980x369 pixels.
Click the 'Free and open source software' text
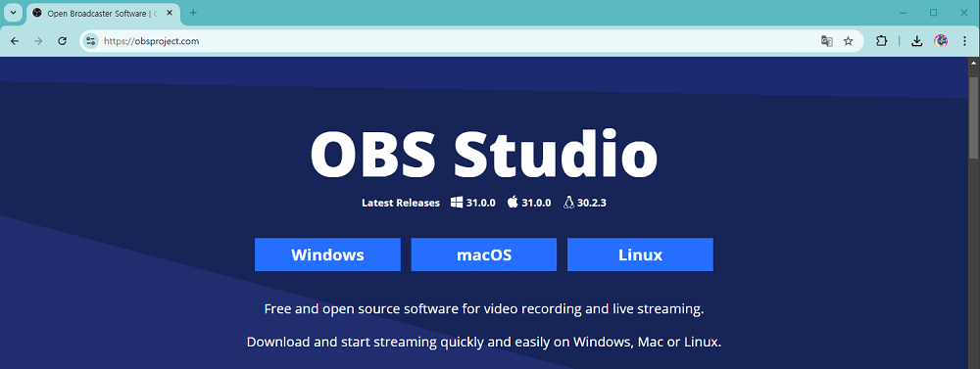[x=484, y=309]
